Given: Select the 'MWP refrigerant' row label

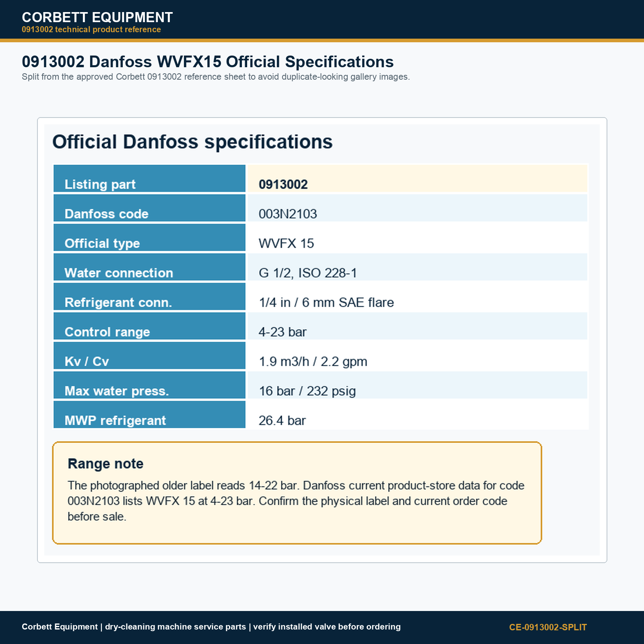Looking at the screenshot, I should (x=115, y=421).
